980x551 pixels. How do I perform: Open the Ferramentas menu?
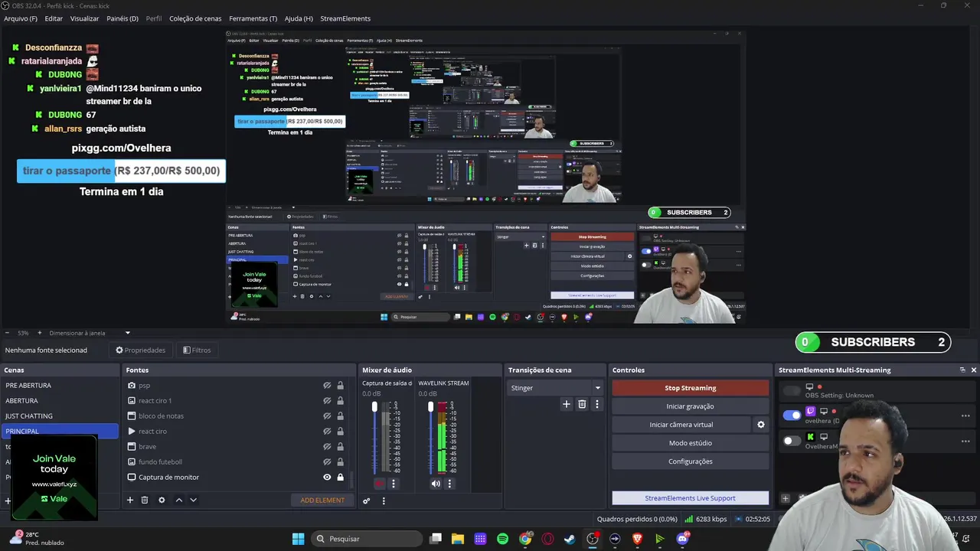(x=253, y=18)
